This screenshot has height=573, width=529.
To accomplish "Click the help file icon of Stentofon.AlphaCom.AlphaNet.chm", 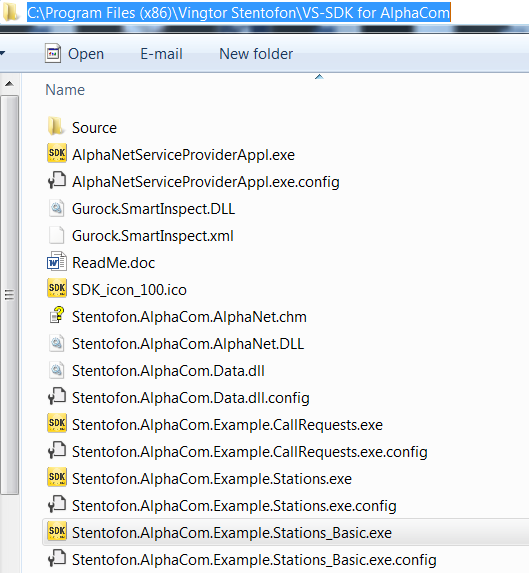I will point(57,315).
